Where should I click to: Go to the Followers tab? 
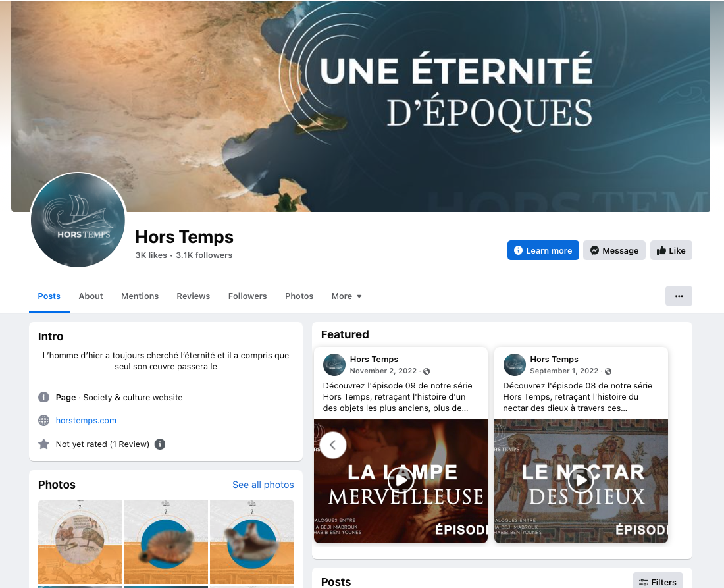point(247,296)
